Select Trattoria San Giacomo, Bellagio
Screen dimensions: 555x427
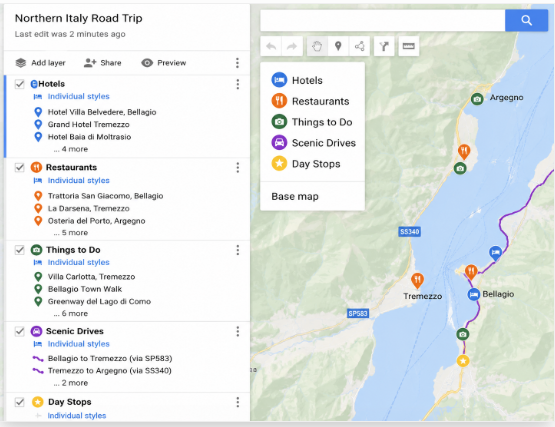[x=105, y=196]
